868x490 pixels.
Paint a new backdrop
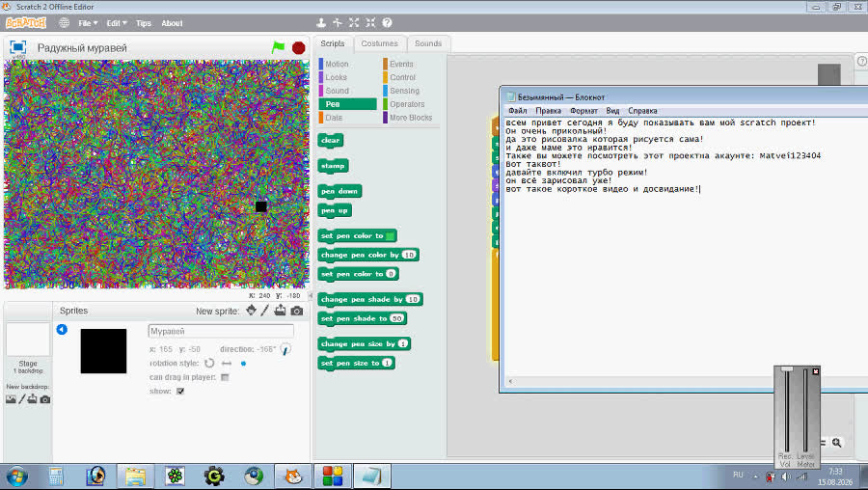pos(22,399)
